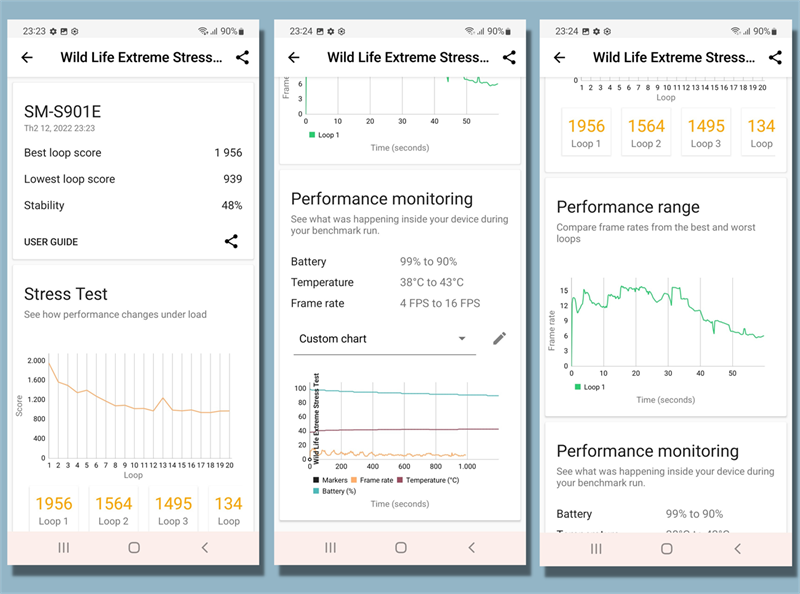800x594 pixels.
Task: Tap the back arrow on the middle screen
Action: (293, 58)
